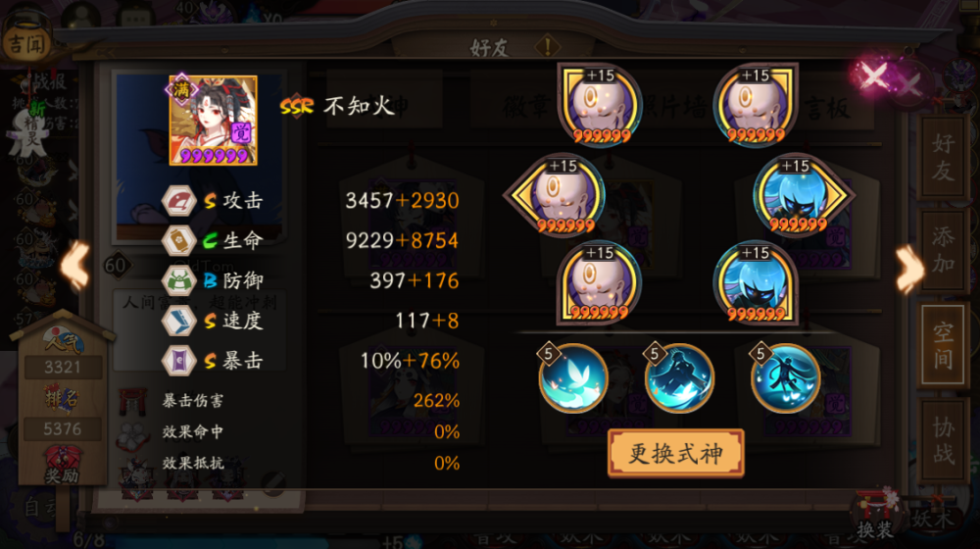Tap the attack 攻击 stat icon

[x=178, y=201]
